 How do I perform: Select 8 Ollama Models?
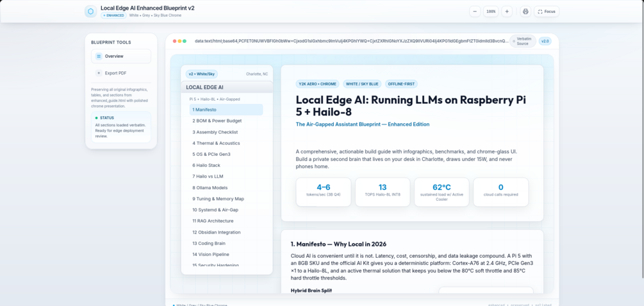point(226,187)
